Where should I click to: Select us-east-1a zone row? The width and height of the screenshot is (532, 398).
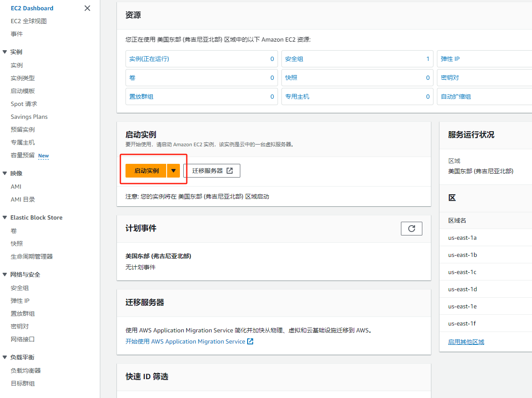click(486, 238)
